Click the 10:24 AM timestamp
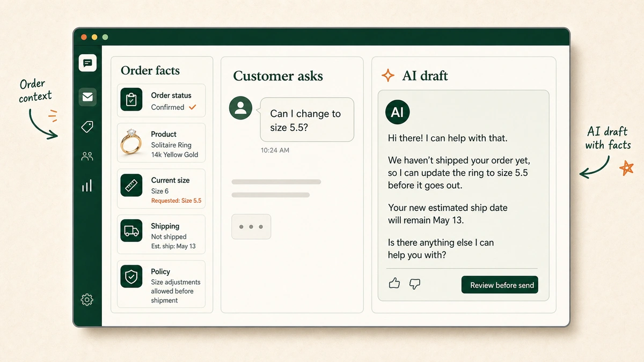This screenshot has width=644, height=362. point(275,150)
